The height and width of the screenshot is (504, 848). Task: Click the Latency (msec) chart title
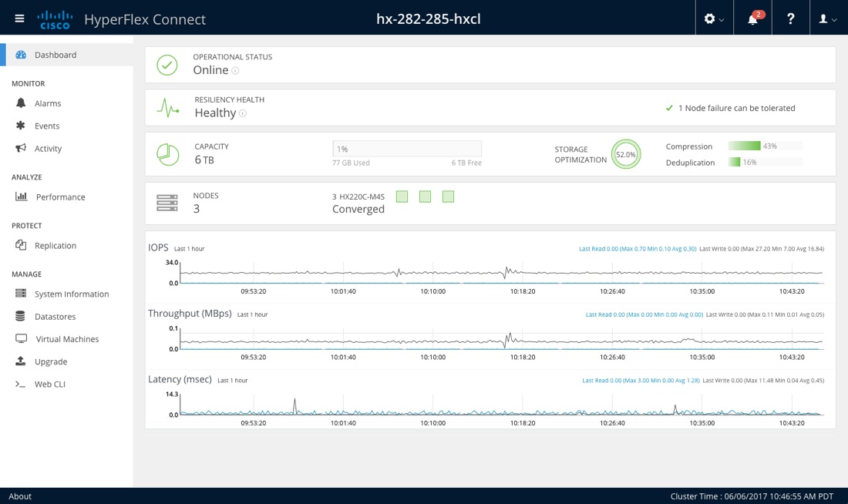[x=180, y=379]
